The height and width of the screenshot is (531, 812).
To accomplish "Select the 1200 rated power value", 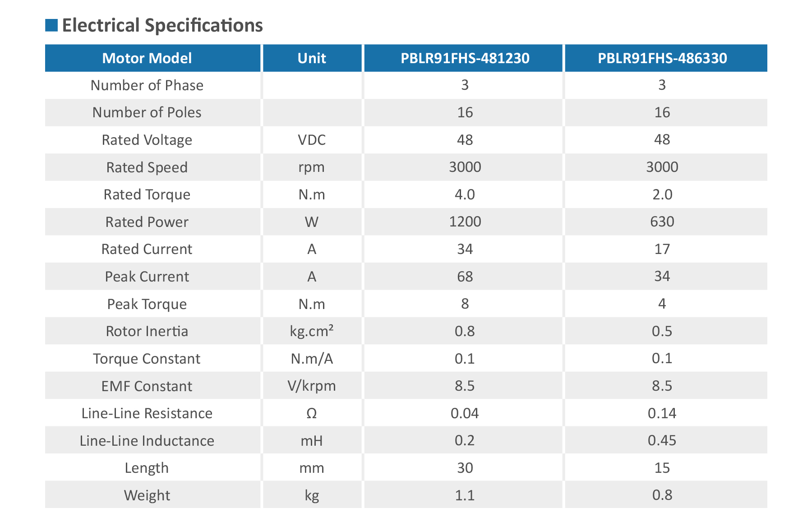I will [x=465, y=222].
